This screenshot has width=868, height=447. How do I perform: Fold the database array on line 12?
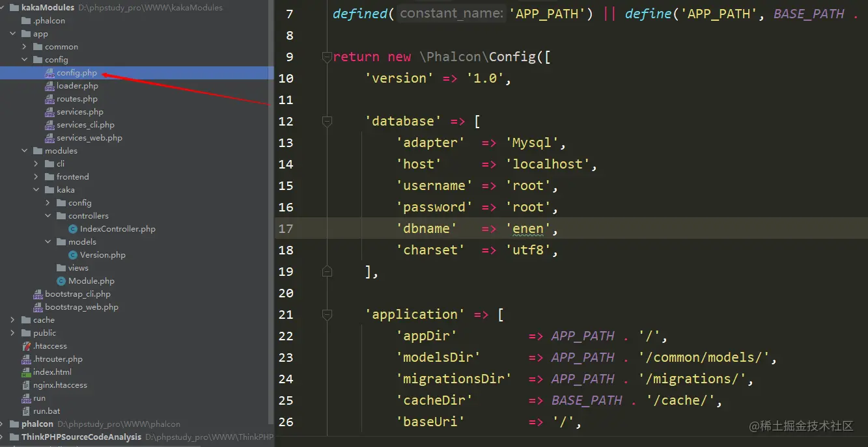(326, 121)
